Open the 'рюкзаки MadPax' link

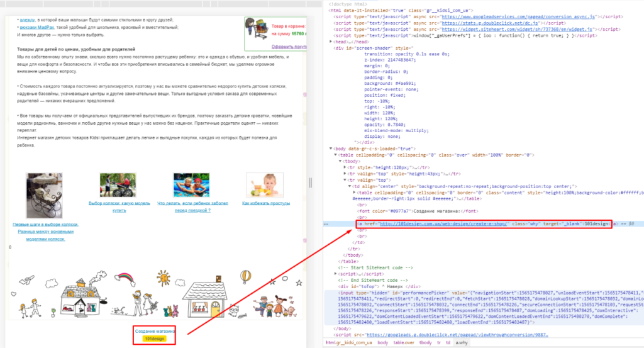coord(37,28)
